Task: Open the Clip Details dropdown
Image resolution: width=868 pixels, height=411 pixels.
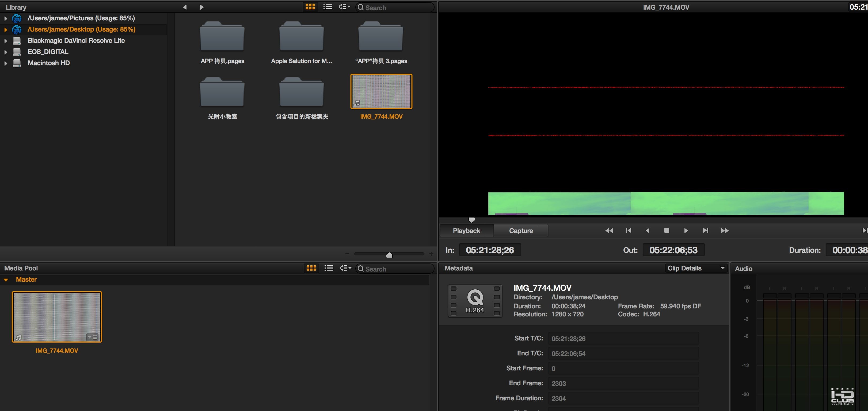Action: [x=696, y=268]
